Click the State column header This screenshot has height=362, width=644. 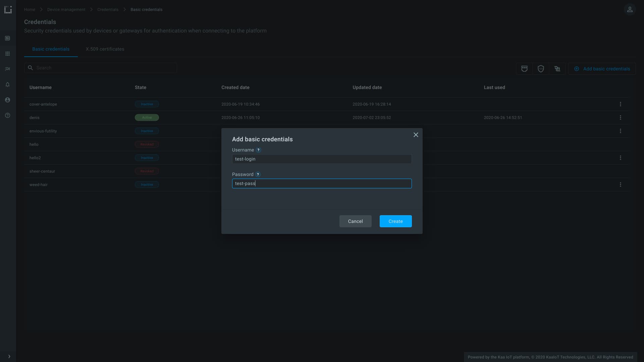click(141, 87)
